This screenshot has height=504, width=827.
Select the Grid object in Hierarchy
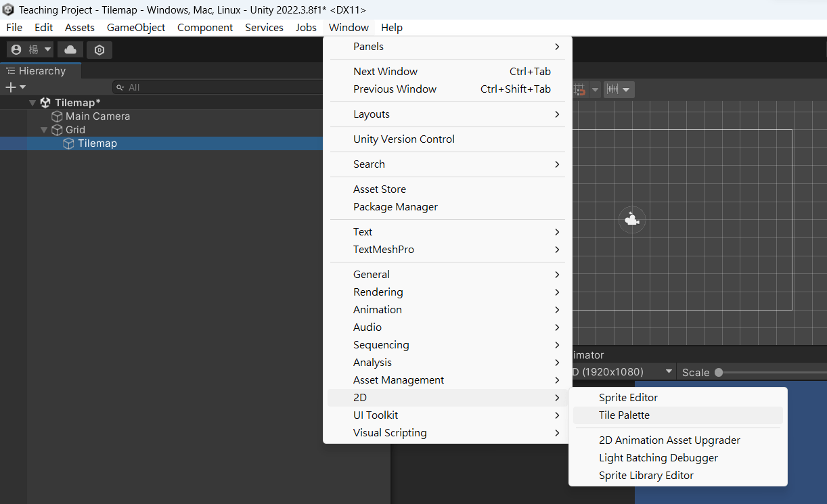point(75,130)
